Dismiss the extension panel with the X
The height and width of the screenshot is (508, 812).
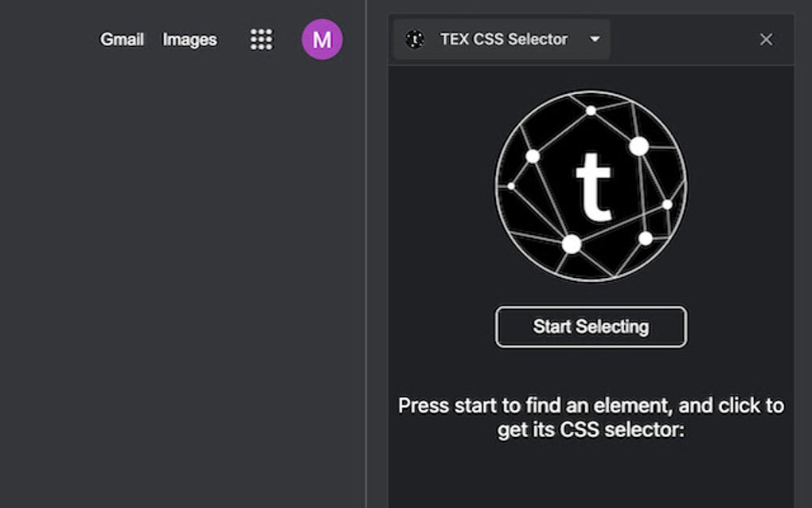point(766,39)
